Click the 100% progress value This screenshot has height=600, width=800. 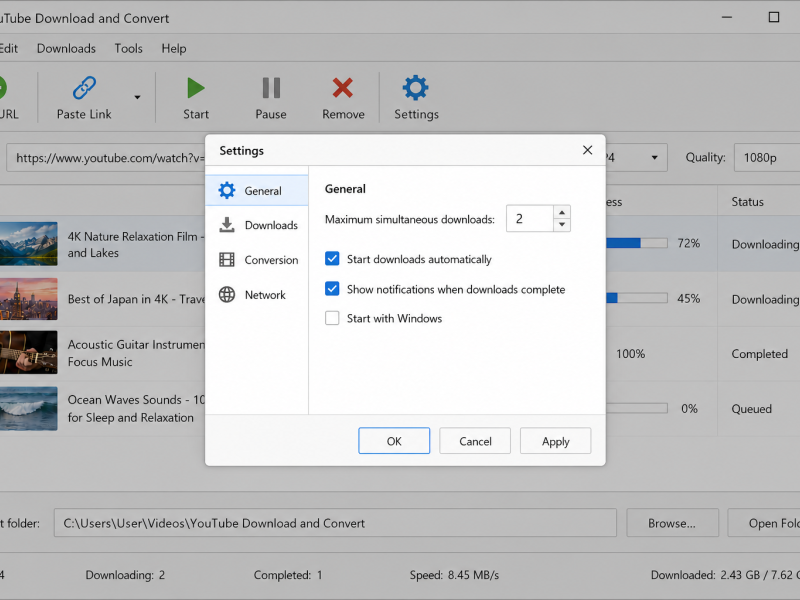pos(630,354)
